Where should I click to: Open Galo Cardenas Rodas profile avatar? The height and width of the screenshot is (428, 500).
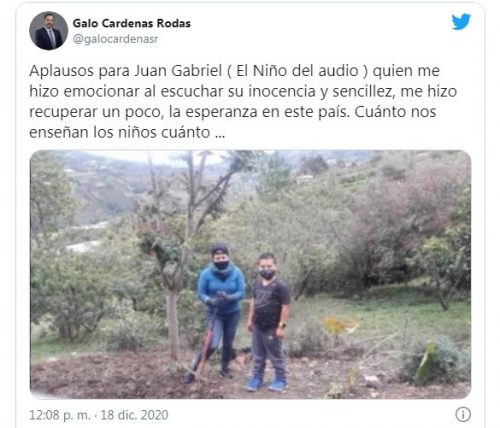[x=49, y=31]
